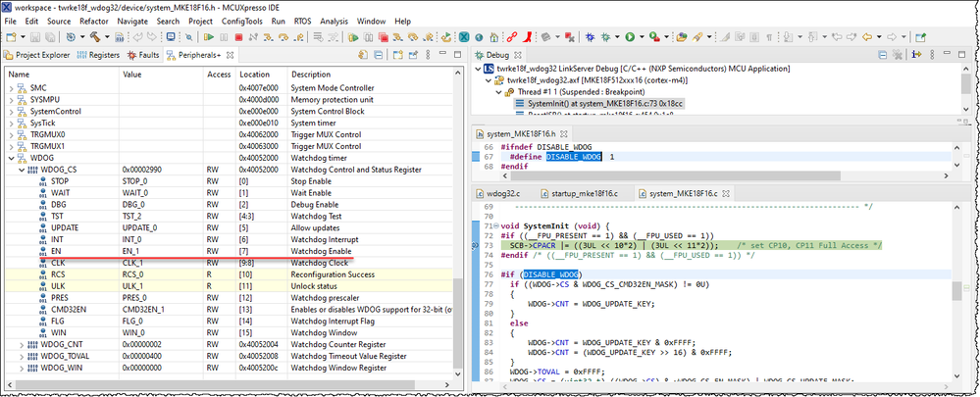Expand the SMC peripheral node
Screen dimensions: 980x397
(x=13, y=88)
